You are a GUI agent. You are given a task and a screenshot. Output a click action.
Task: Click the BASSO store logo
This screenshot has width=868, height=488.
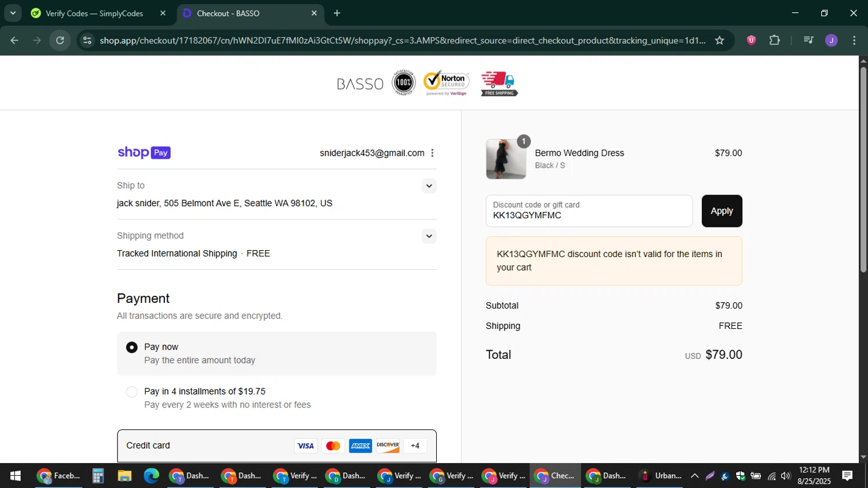pos(360,84)
